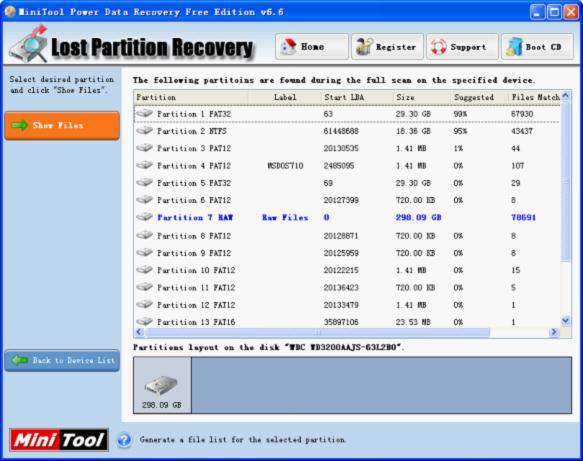The width and height of the screenshot is (583, 461).
Task: Click the scroll up arrow of the partition list
Action: click(566, 96)
